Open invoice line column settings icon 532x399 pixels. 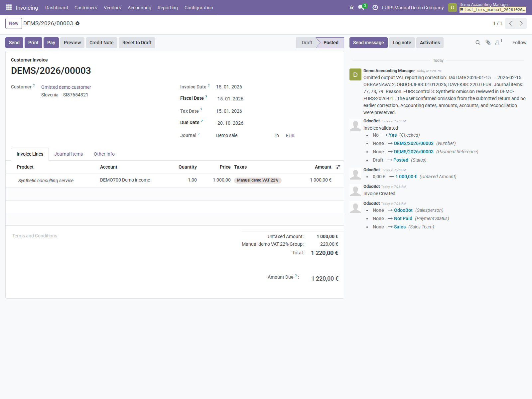338,167
